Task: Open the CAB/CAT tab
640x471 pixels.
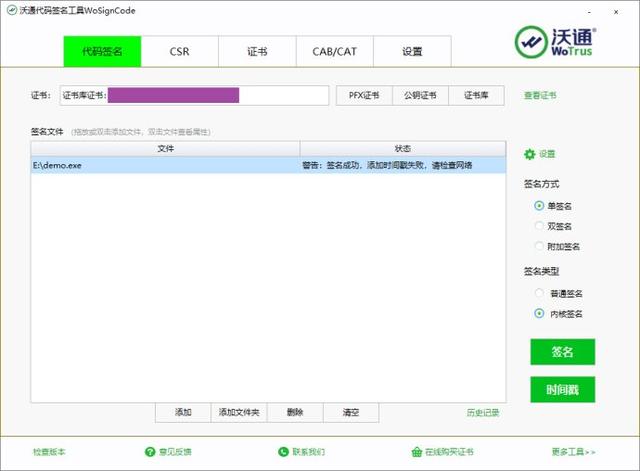Action: pos(335,51)
